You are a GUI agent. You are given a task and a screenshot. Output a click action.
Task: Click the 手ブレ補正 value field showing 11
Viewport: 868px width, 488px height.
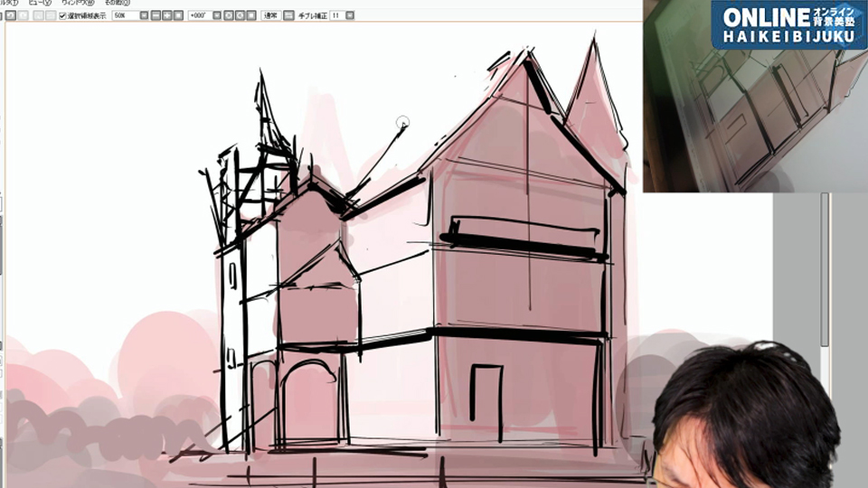pyautogui.click(x=337, y=15)
